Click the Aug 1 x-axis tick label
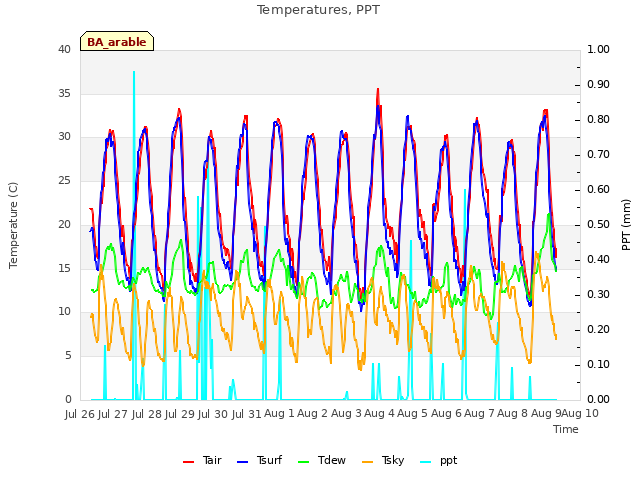Image resolution: width=640 pixels, height=480 pixels. pyautogui.click(x=279, y=413)
